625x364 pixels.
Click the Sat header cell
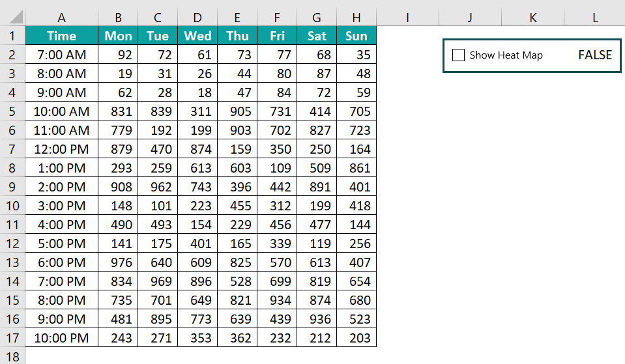(x=317, y=36)
